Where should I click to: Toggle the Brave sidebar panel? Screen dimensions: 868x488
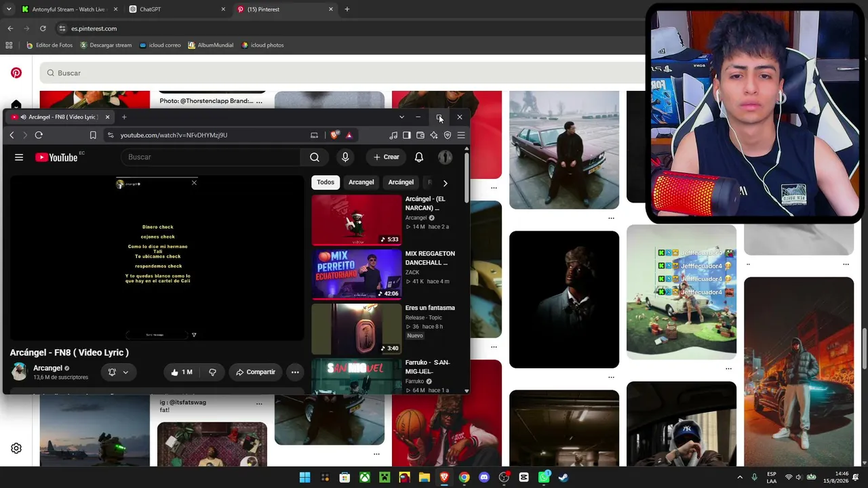pyautogui.click(x=407, y=135)
